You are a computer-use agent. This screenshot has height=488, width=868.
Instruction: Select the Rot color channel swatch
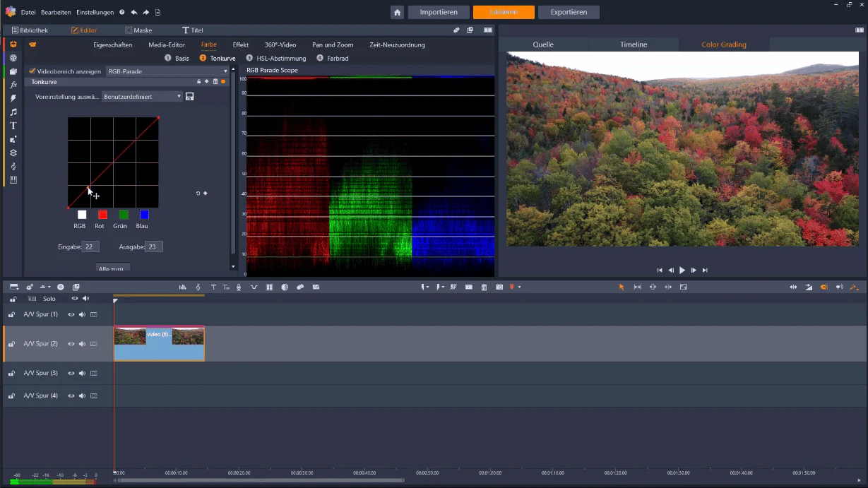coord(102,215)
